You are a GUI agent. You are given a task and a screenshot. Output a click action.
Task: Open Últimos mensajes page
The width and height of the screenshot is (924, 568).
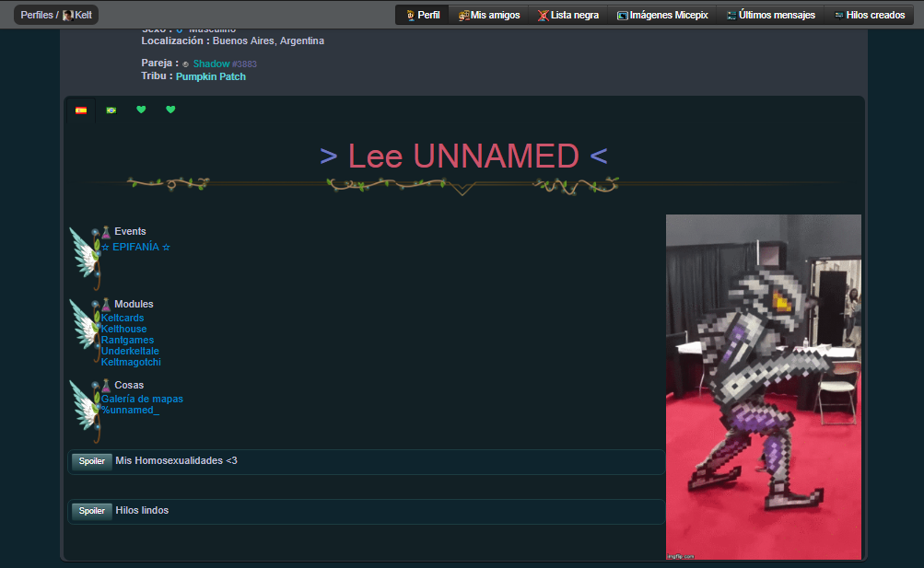point(771,15)
